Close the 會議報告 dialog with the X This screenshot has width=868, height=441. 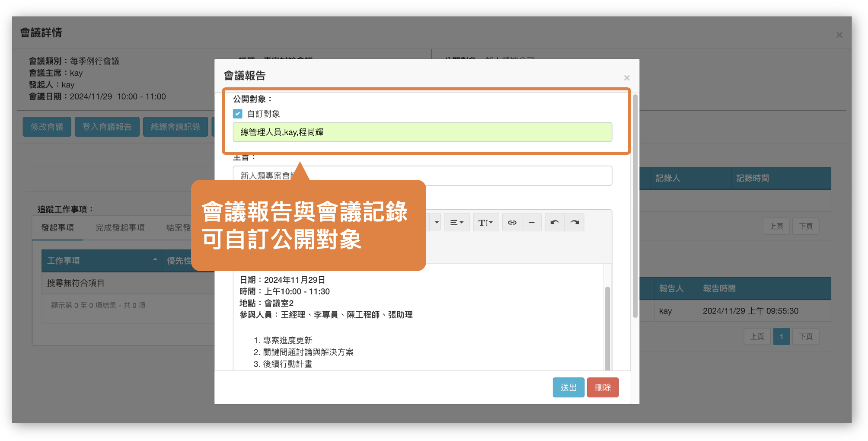coord(626,78)
